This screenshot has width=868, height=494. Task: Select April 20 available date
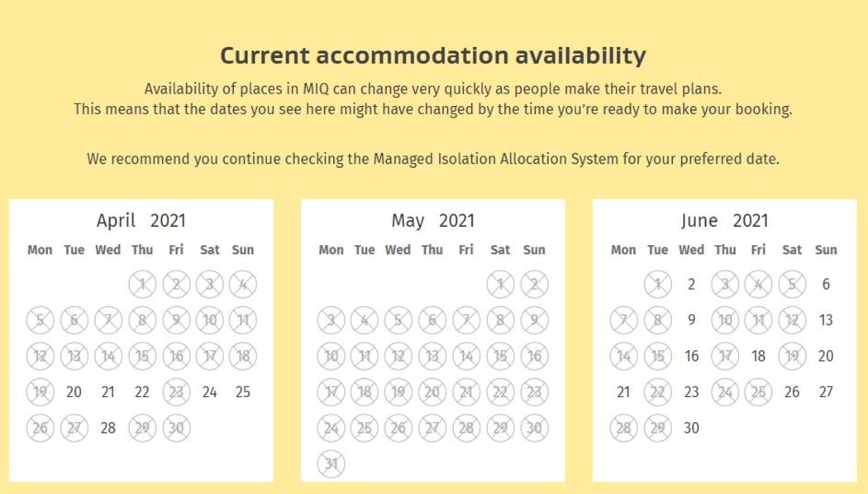click(74, 392)
